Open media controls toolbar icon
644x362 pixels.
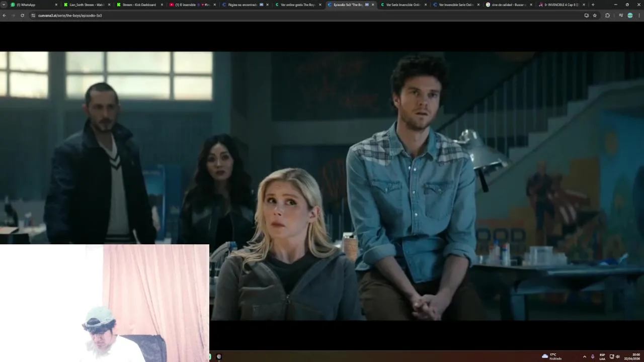click(x=620, y=16)
